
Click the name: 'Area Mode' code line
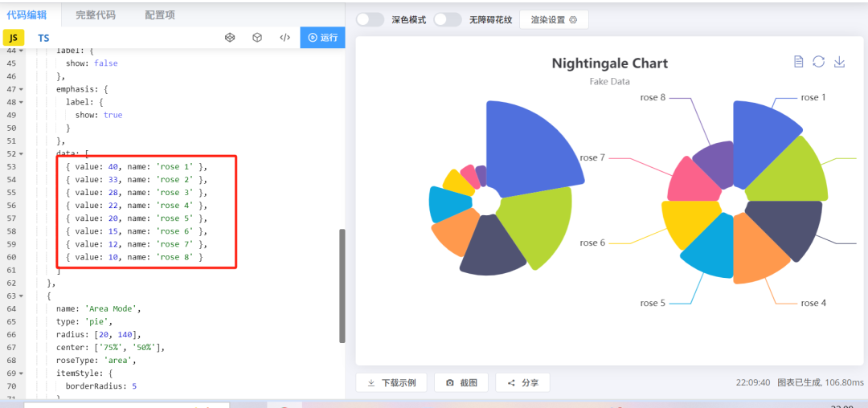[x=99, y=308]
